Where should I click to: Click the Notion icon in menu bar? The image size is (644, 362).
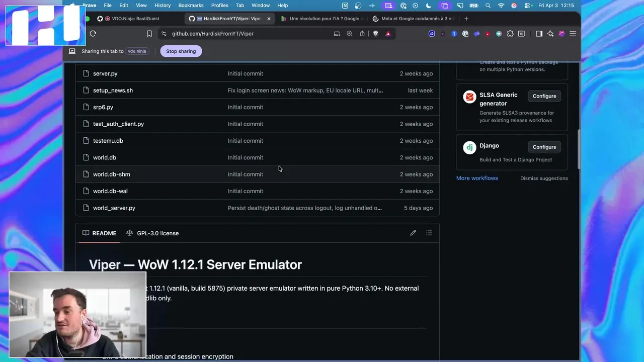pos(345,6)
